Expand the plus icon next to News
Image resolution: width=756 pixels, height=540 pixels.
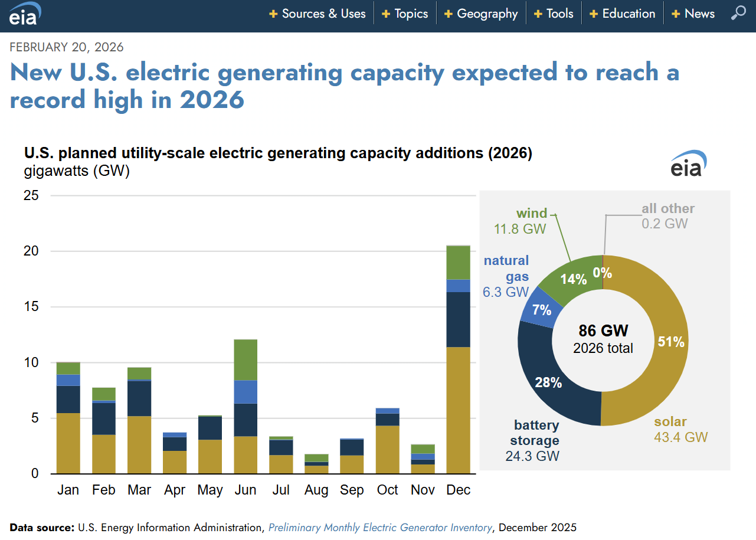(676, 14)
